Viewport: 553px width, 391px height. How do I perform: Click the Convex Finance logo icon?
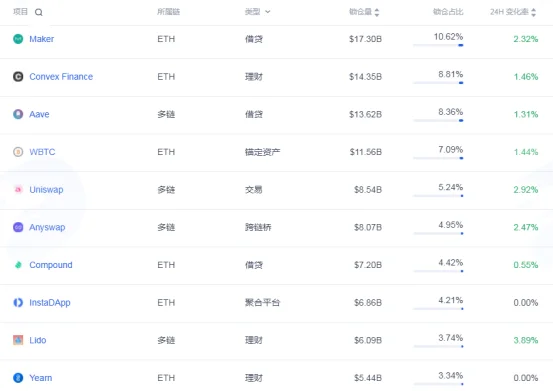pyautogui.click(x=18, y=77)
